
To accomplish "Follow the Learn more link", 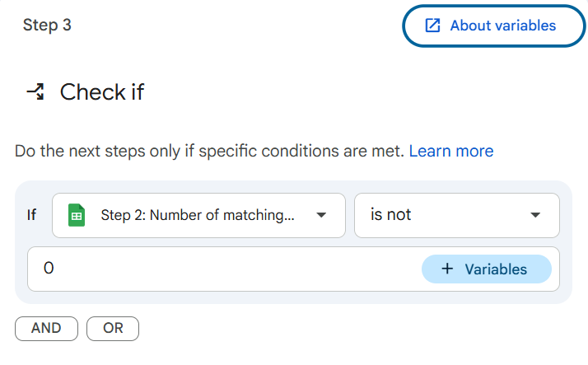I will tap(451, 152).
